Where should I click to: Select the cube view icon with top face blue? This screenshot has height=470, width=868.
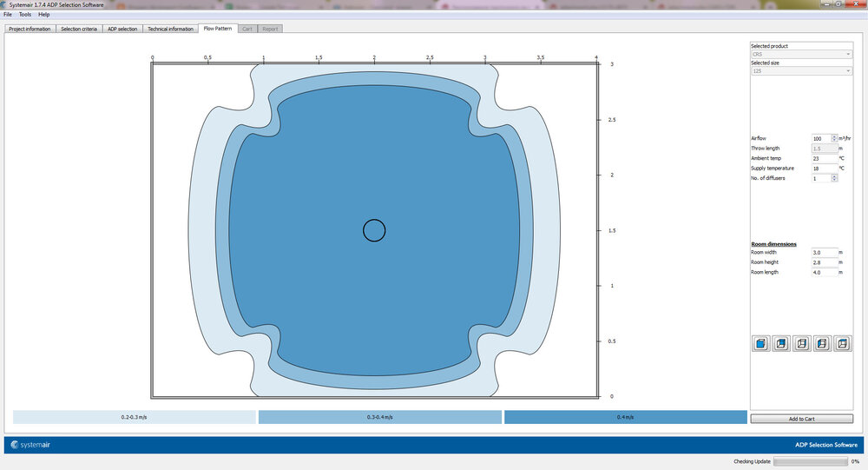click(842, 344)
